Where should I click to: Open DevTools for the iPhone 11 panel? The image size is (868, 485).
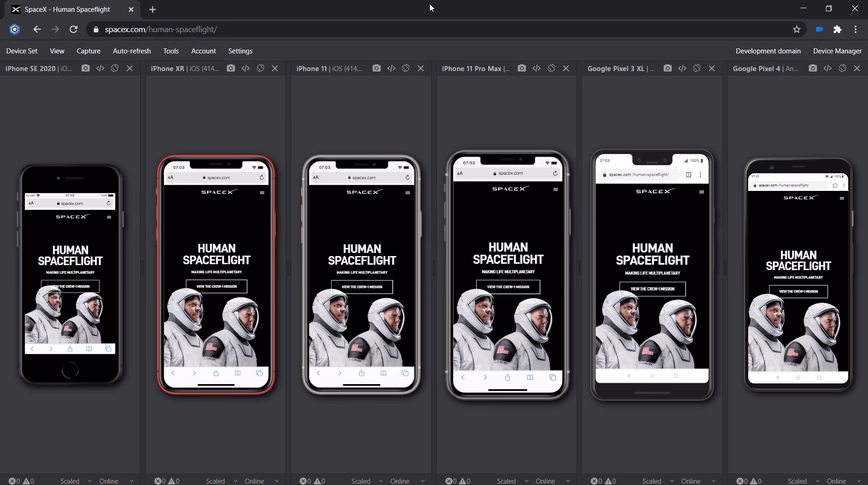[x=392, y=68]
